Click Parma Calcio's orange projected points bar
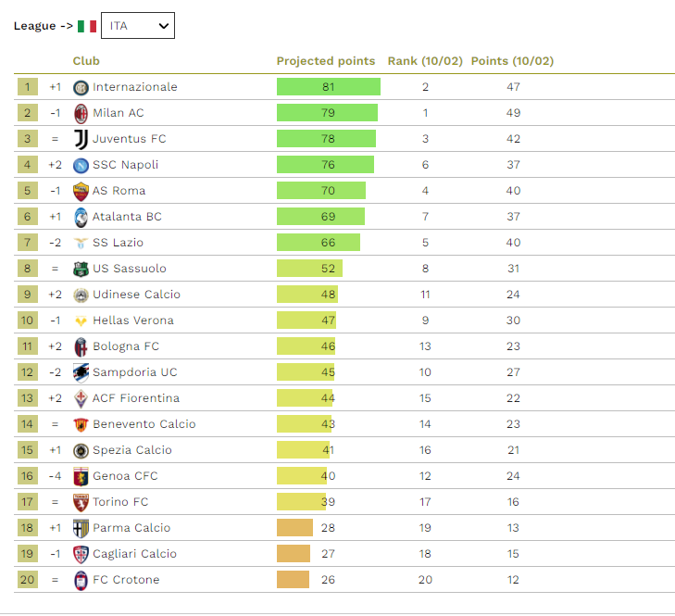This screenshot has height=616, width=675. 294,528
